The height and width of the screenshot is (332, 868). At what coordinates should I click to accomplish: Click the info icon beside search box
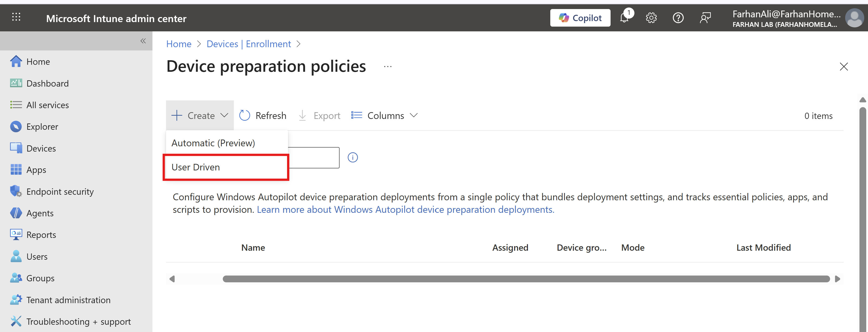click(x=352, y=157)
